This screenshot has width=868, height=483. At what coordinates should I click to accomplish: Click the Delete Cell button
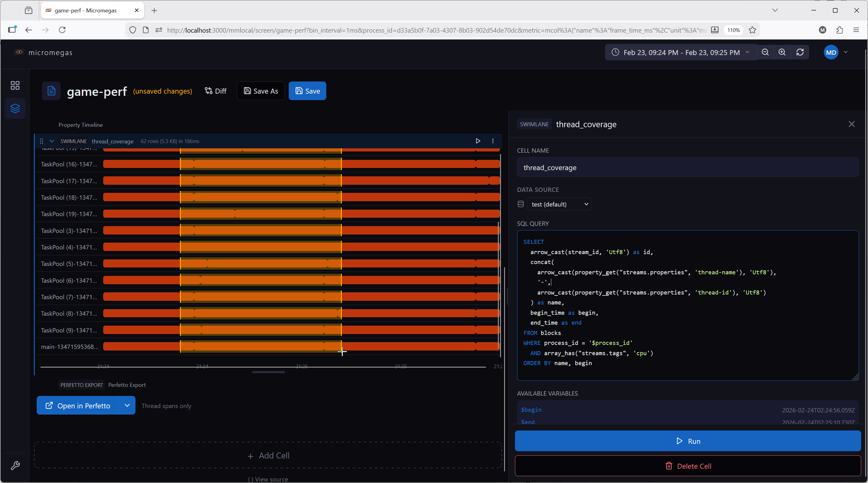click(688, 466)
